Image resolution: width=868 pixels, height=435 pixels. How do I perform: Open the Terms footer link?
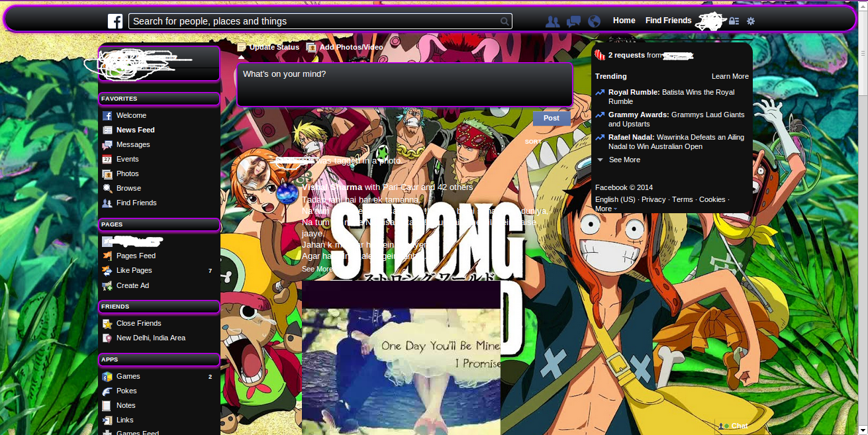point(683,199)
